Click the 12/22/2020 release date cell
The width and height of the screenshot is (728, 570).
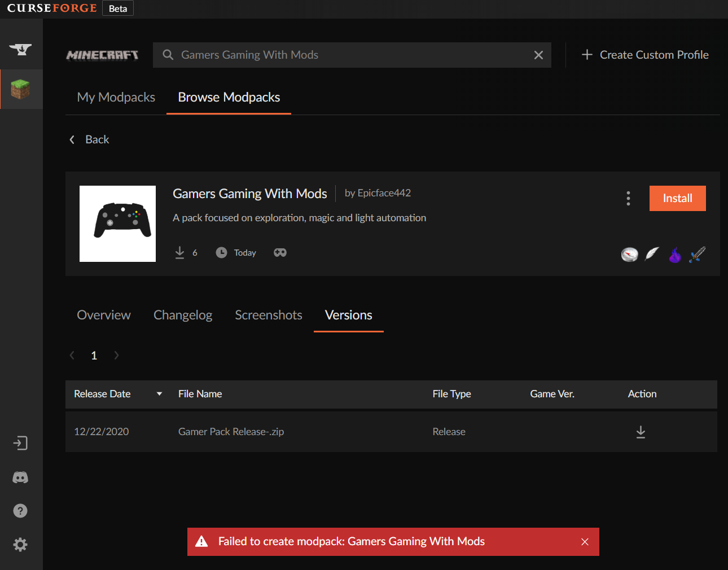pos(102,432)
